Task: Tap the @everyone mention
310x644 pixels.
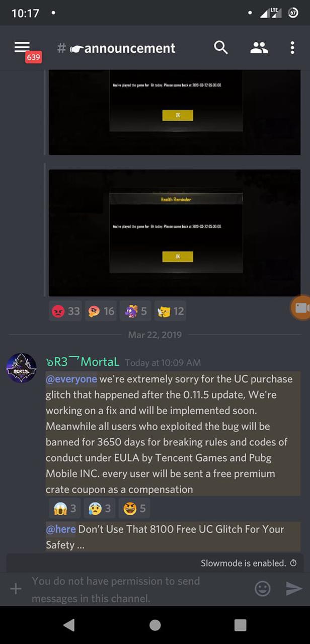Action: pos(71,379)
